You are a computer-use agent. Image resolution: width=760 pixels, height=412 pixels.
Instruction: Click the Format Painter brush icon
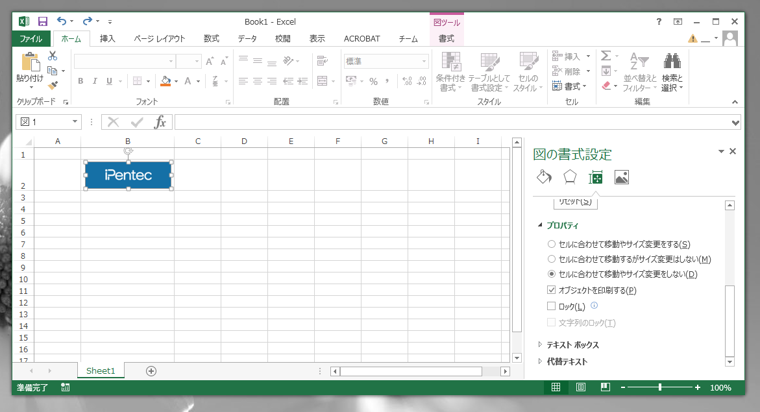(x=52, y=85)
